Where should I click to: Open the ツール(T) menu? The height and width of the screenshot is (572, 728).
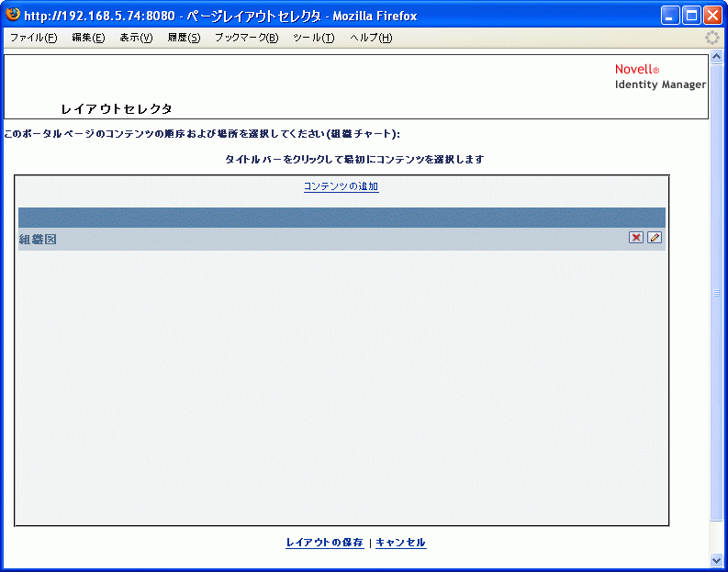point(314,38)
